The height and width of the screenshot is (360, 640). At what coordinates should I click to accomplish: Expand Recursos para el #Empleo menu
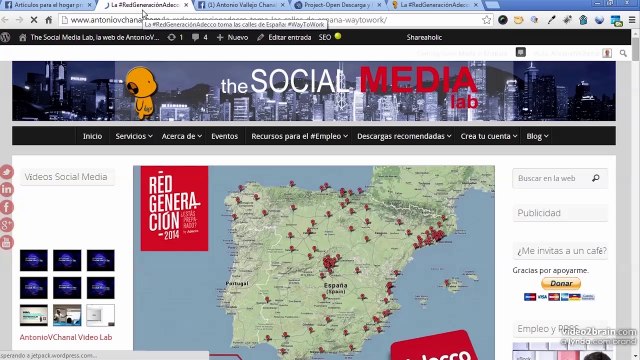(299, 136)
